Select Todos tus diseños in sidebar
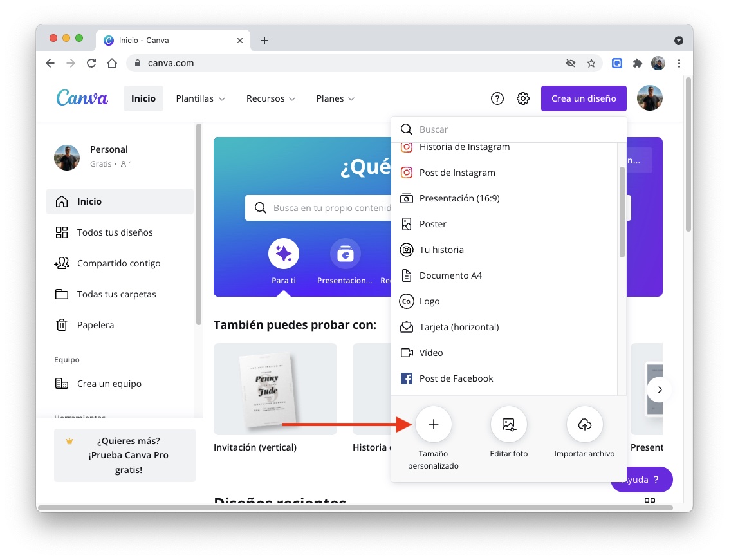The image size is (729, 560). (x=115, y=232)
